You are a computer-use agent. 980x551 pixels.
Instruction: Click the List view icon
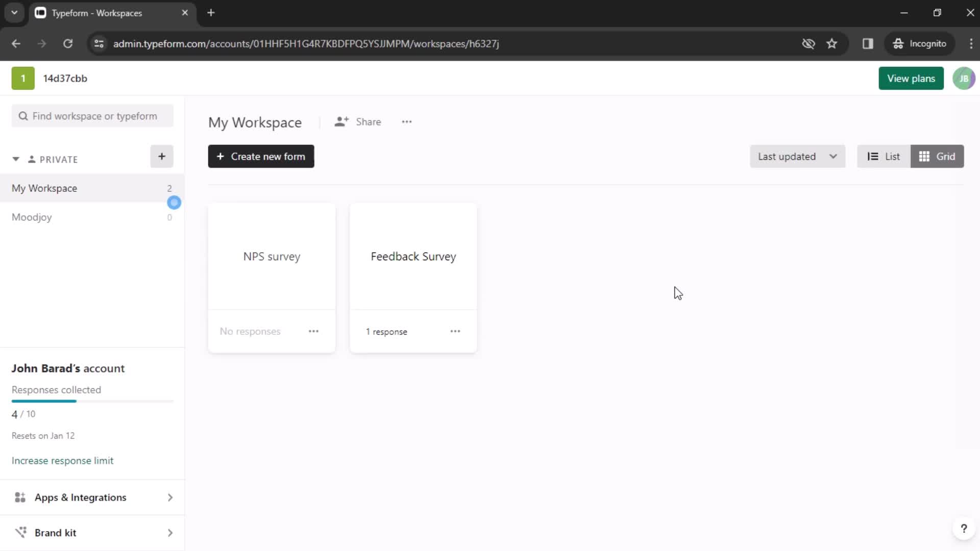(884, 156)
